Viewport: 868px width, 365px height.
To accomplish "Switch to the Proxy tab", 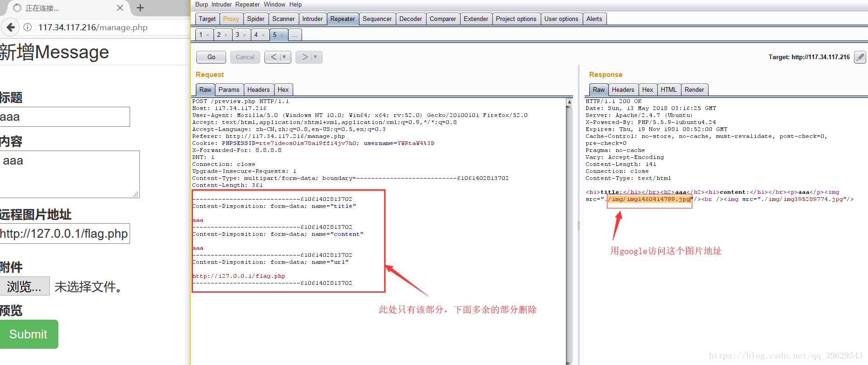I will (x=231, y=19).
